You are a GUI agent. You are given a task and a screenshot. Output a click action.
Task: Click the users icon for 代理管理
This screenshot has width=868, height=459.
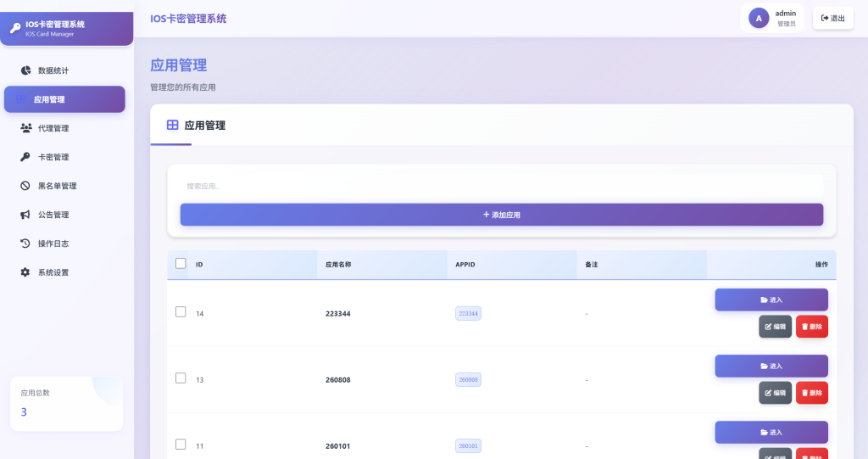(x=25, y=128)
